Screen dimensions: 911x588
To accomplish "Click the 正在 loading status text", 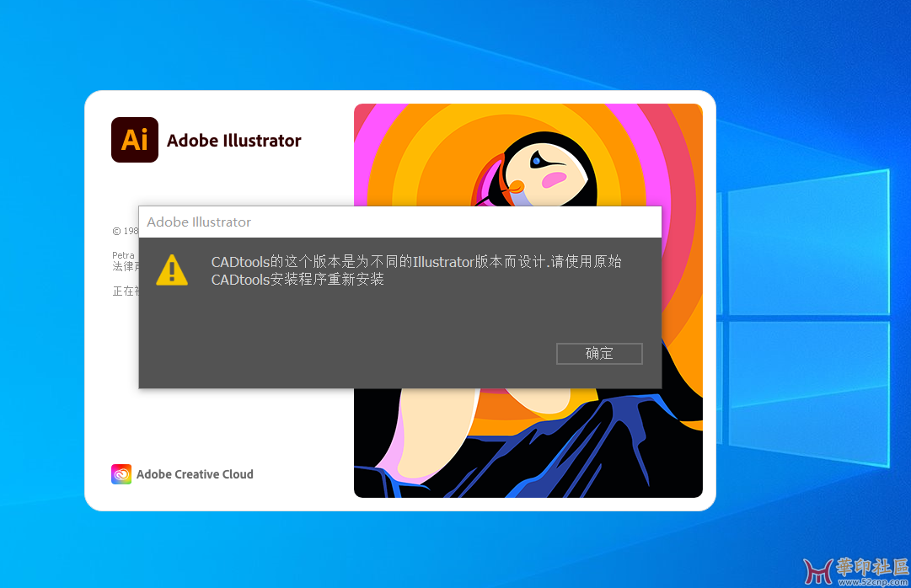I will click(125, 291).
